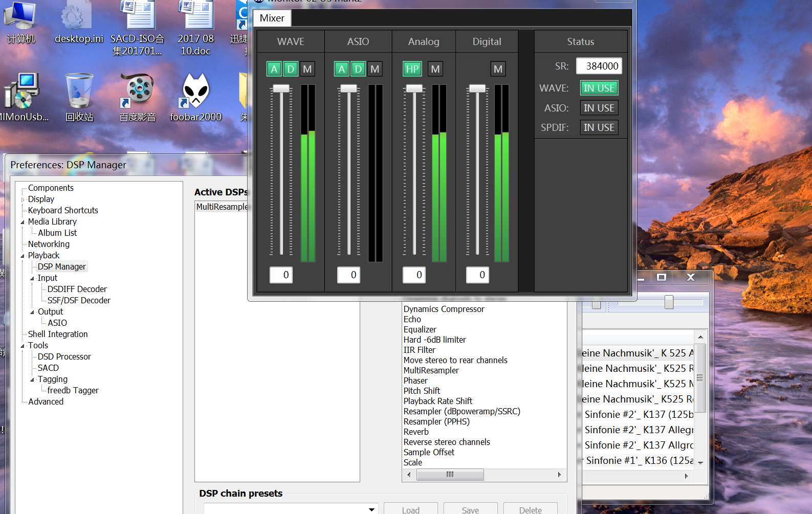Mute the Digital channel
The width and height of the screenshot is (812, 514).
pos(498,69)
